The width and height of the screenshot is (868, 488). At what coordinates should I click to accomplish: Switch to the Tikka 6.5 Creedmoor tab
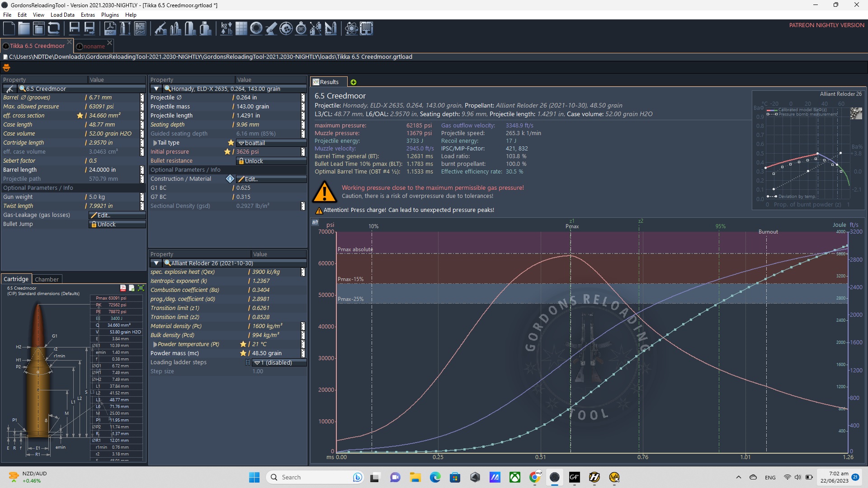pos(36,46)
